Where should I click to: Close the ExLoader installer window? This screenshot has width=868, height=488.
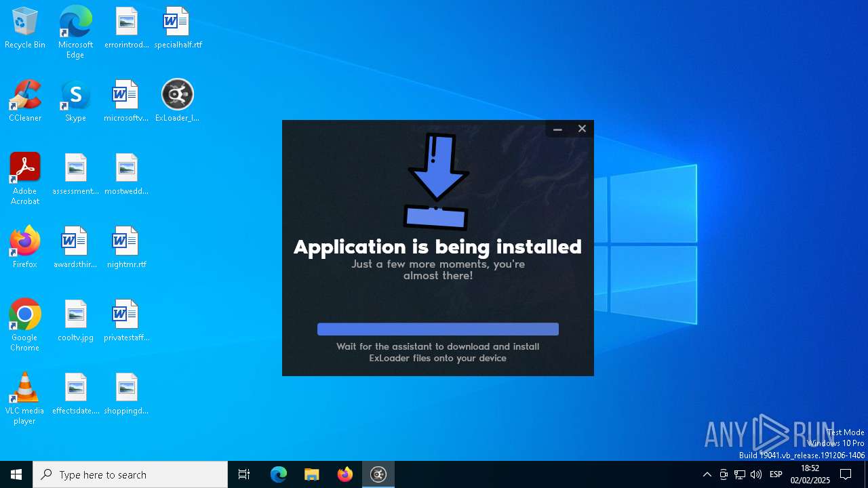click(x=582, y=129)
